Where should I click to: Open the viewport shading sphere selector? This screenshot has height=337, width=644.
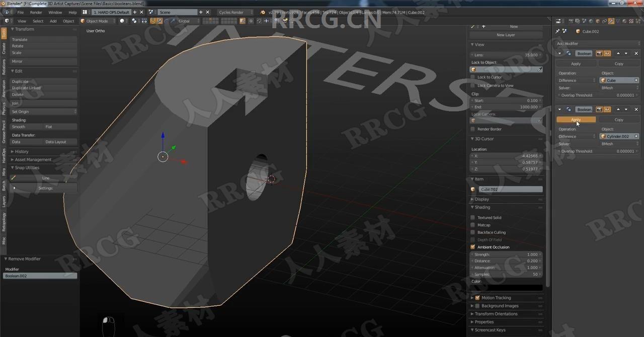[122, 21]
